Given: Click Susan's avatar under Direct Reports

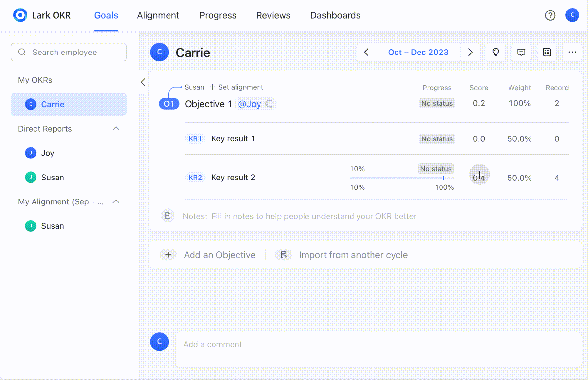Looking at the screenshot, I should [x=31, y=177].
